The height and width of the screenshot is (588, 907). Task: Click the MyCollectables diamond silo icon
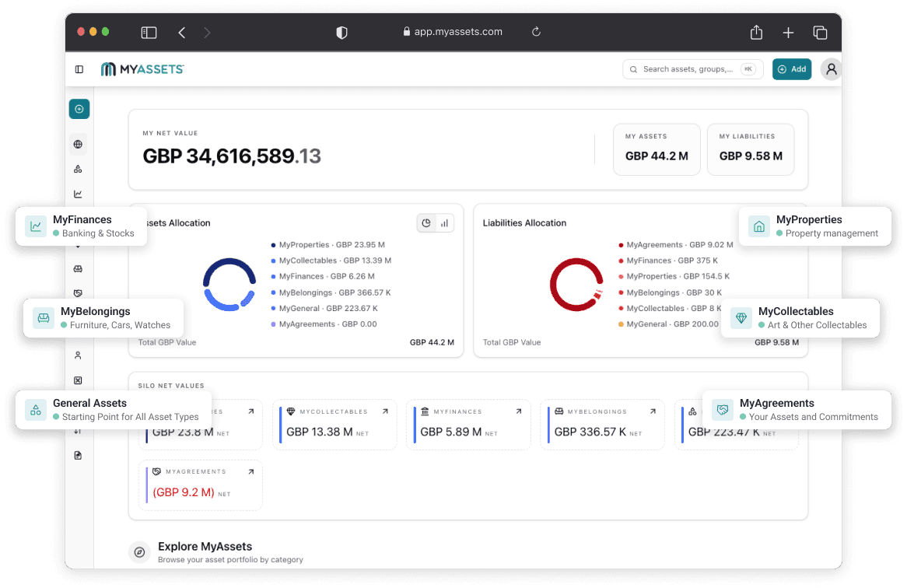[291, 411]
